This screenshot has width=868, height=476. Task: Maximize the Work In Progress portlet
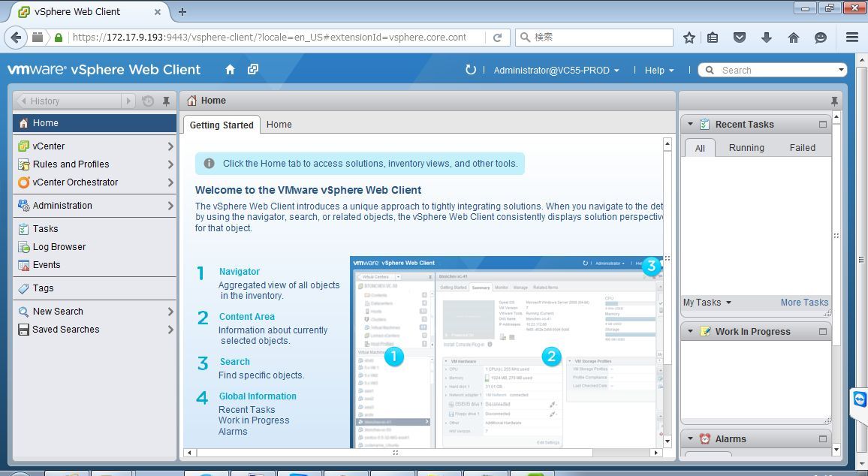(x=823, y=332)
